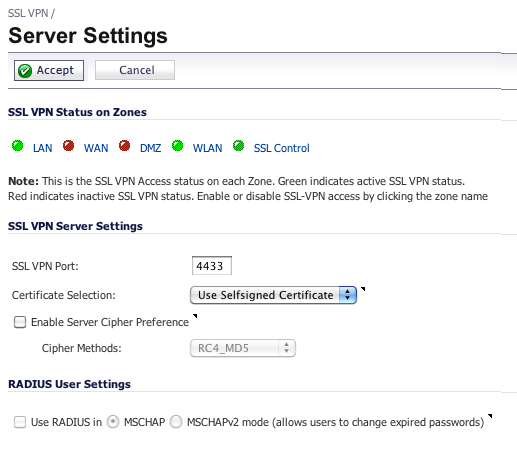Screen dimensions: 517x456
Task: Enable Server Cipher Preference checkbox
Action: pos(20,322)
